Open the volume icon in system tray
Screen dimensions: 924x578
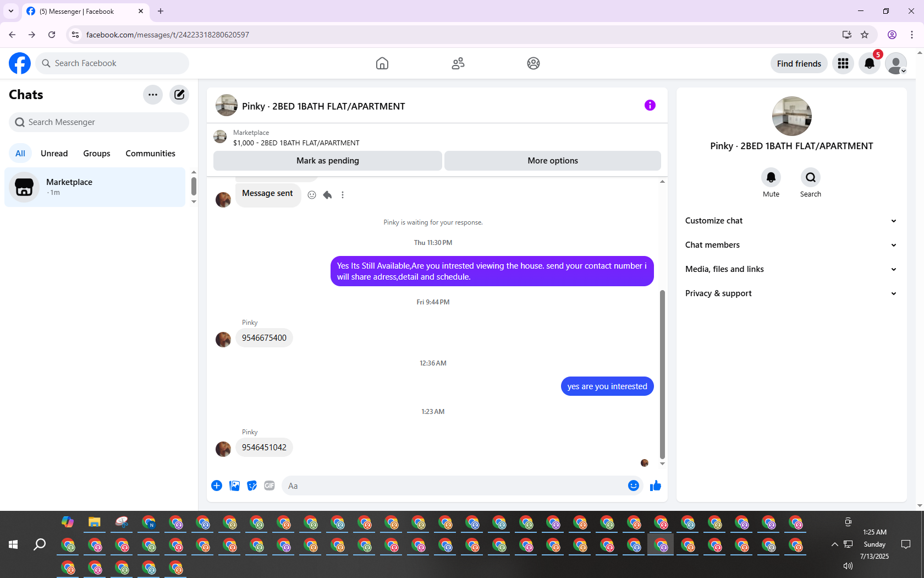[x=848, y=566]
